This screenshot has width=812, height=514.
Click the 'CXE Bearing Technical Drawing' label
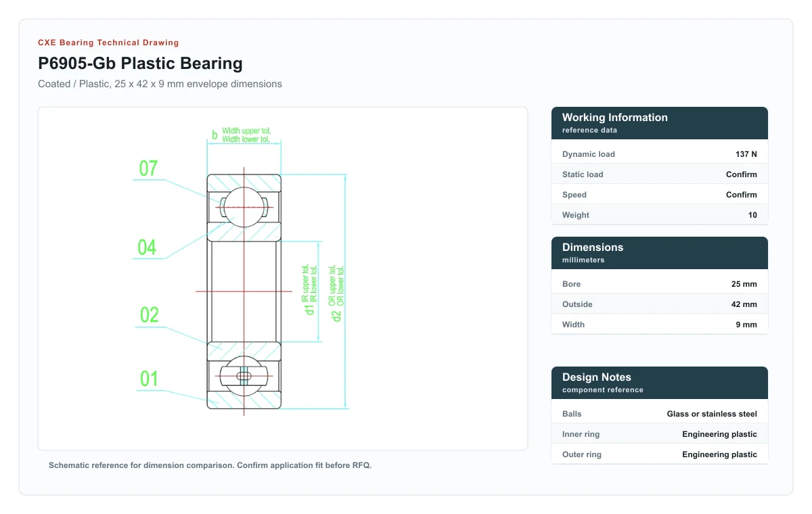[108, 43]
